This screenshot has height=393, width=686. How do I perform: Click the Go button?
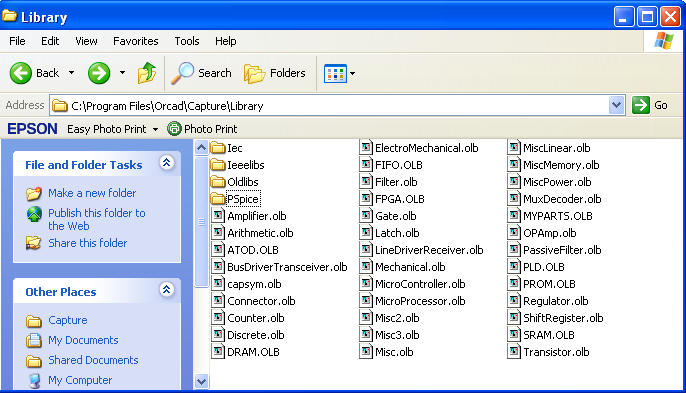(650, 105)
